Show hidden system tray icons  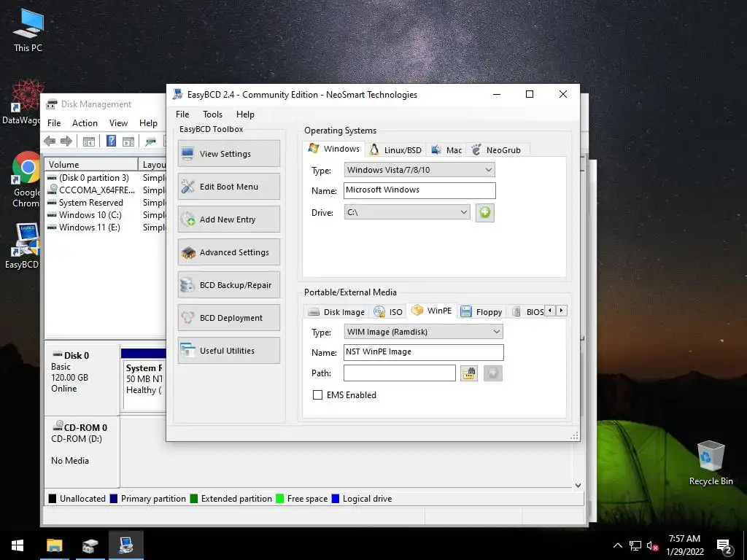(x=617, y=545)
